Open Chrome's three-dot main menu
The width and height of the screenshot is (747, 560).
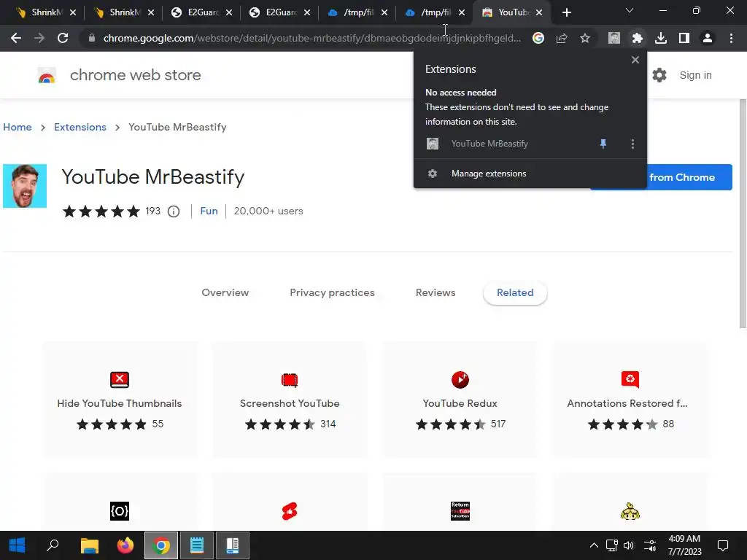pos(731,38)
